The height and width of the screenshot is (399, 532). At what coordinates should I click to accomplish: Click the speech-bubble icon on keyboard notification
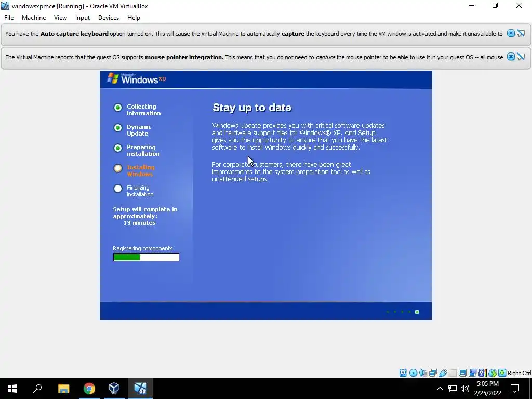point(521,33)
